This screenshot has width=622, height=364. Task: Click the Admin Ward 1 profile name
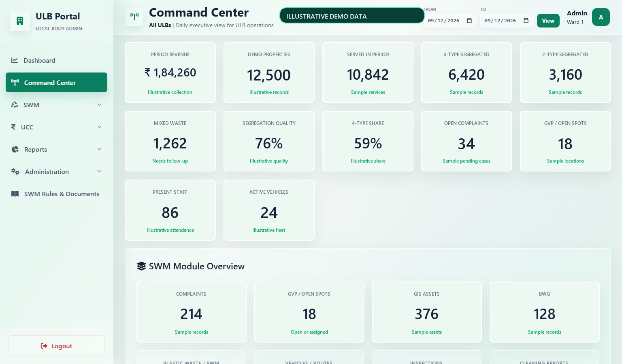(x=577, y=17)
